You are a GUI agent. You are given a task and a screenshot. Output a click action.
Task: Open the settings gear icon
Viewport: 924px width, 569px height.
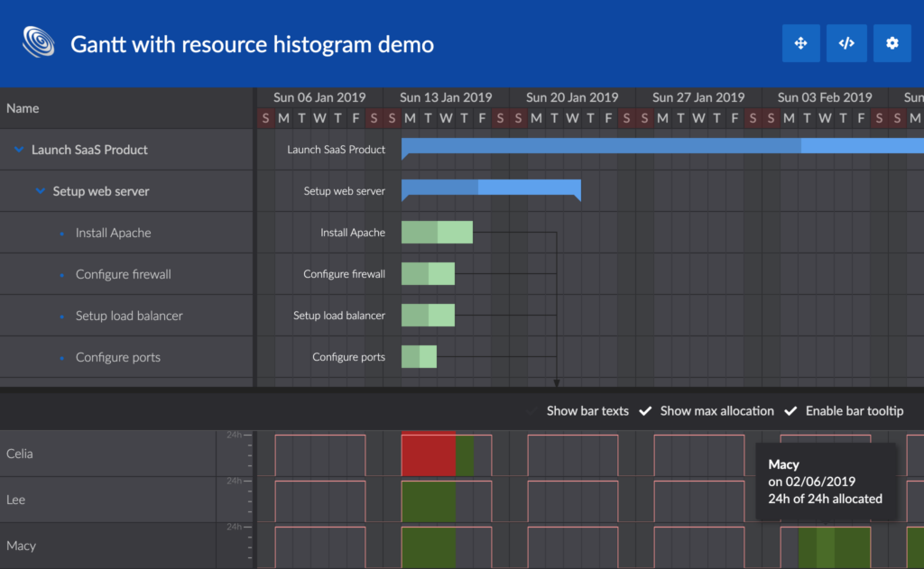pos(892,42)
